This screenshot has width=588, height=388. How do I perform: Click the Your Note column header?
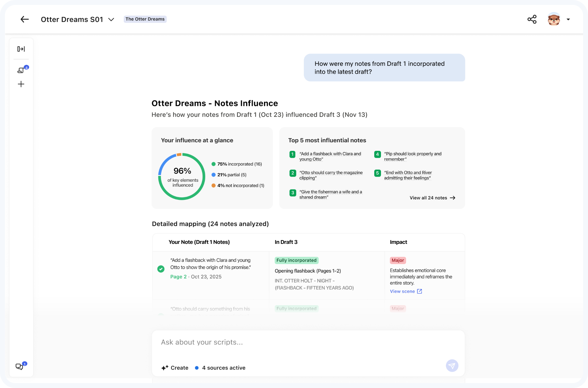(199, 242)
